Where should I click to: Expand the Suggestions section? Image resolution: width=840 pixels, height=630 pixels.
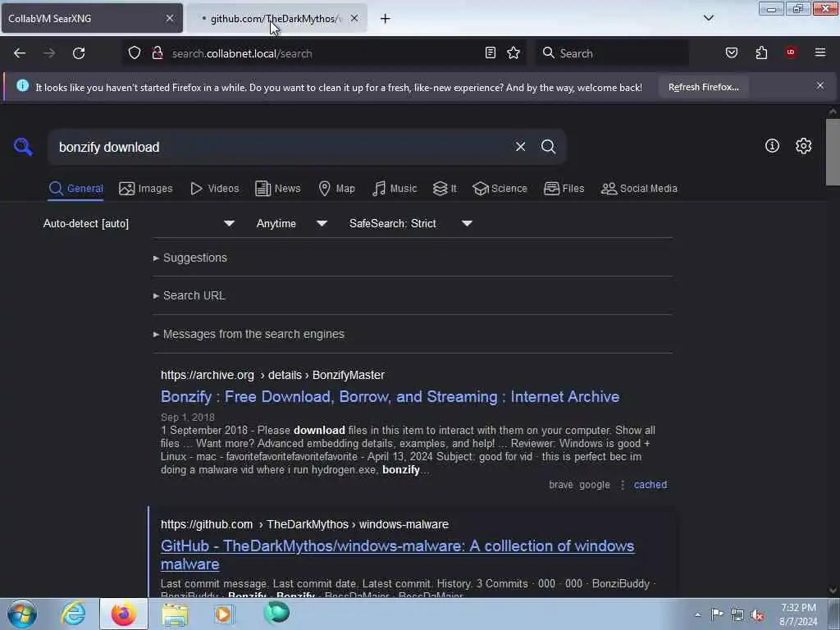click(x=190, y=258)
